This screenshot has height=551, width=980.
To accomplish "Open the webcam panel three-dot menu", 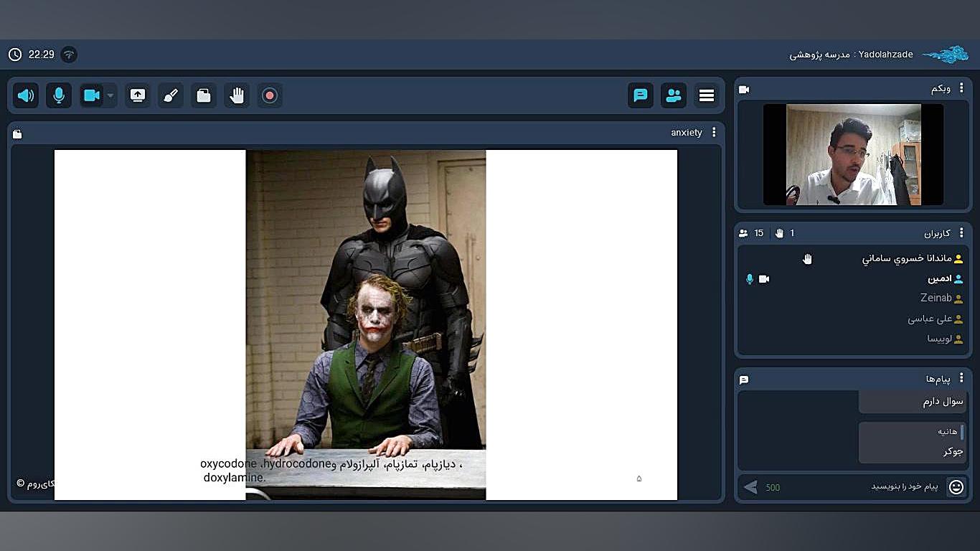I will (961, 88).
